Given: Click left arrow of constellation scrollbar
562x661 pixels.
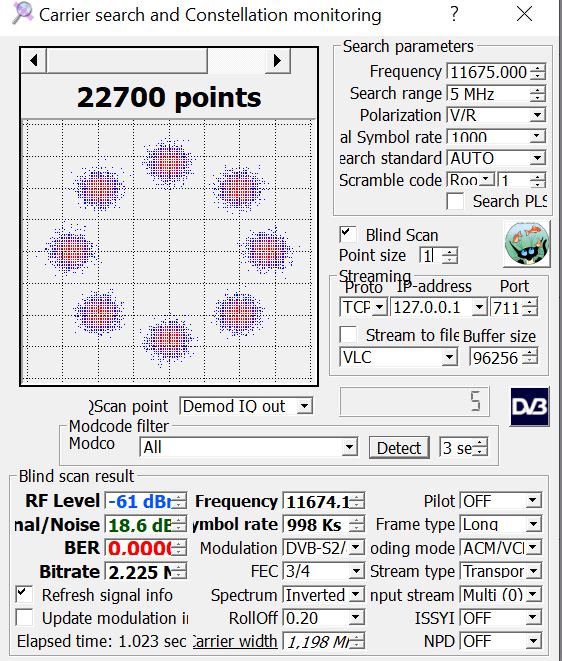Looking at the screenshot, I should [34, 61].
